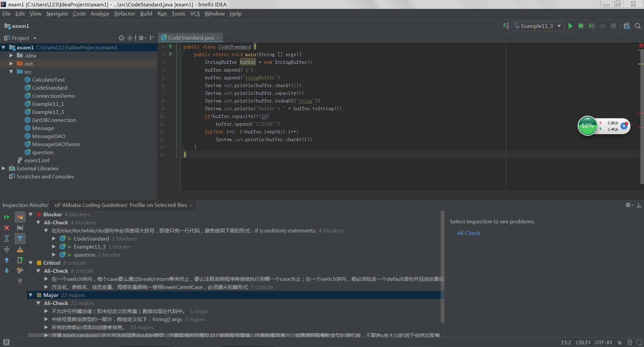Click autoscroll to source icon in inspection toolbar
The width and height of the screenshot is (644, 347).
click(x=20, y=249)
